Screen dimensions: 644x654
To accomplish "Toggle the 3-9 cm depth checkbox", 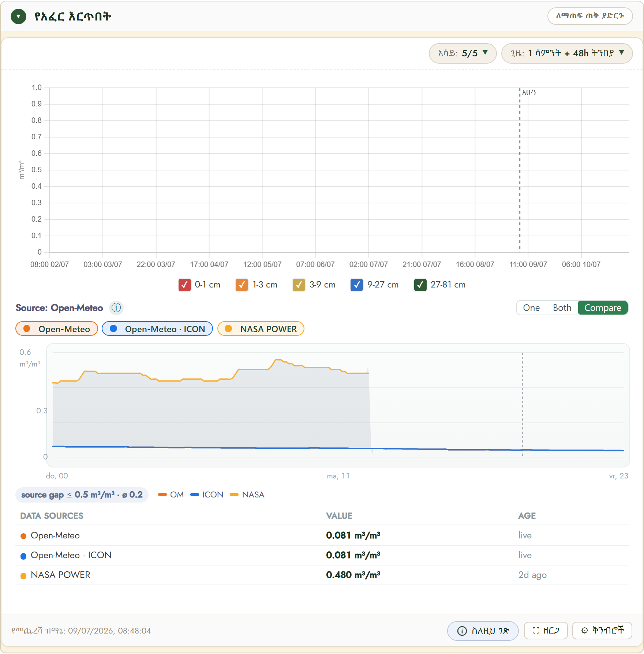I will click(x=299, y=285).
